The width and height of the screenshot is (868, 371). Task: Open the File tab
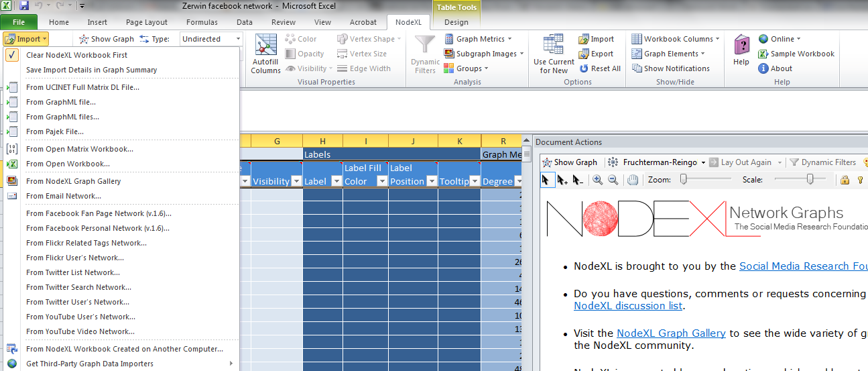pyautogui.click(x=19, y=22)
